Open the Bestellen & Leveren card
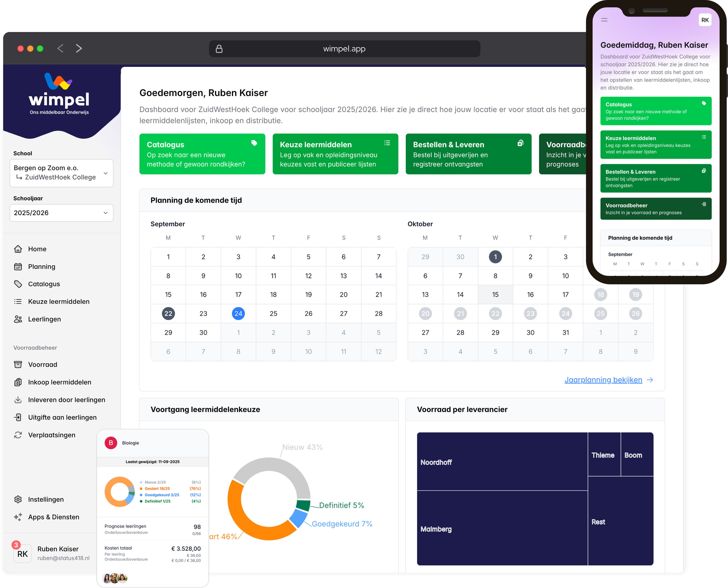Viewport: 728px width, 588px height. pos(468,154)
